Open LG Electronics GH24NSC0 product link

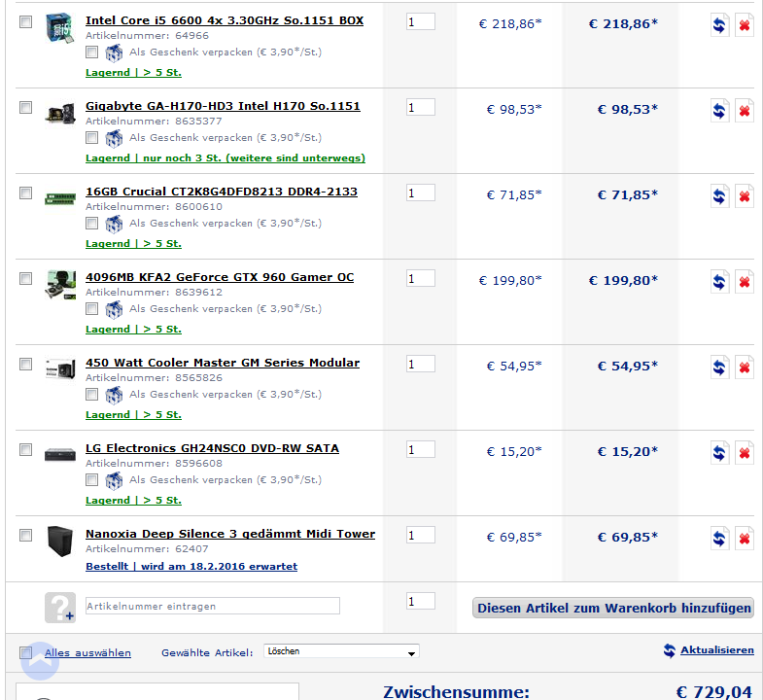(x=212, y=448)
